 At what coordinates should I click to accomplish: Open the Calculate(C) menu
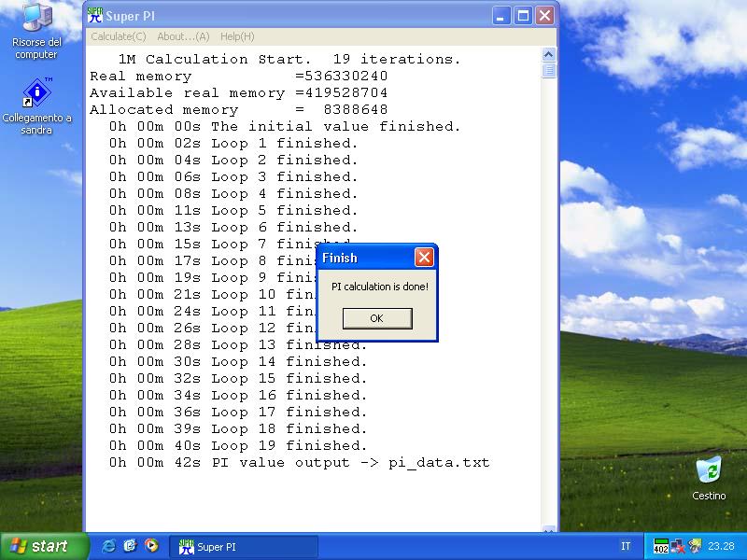(x=119, y=36)
